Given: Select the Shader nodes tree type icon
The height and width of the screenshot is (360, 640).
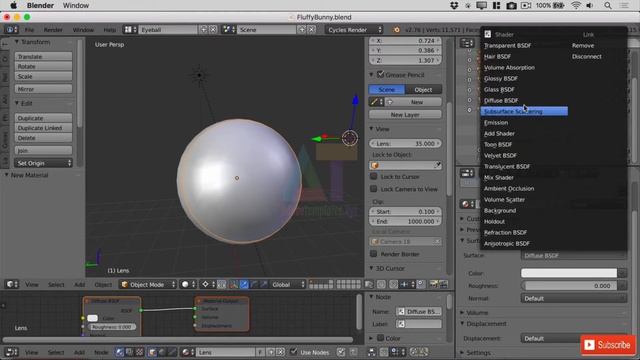Looking at the screenshot, I should coord(119,352).
